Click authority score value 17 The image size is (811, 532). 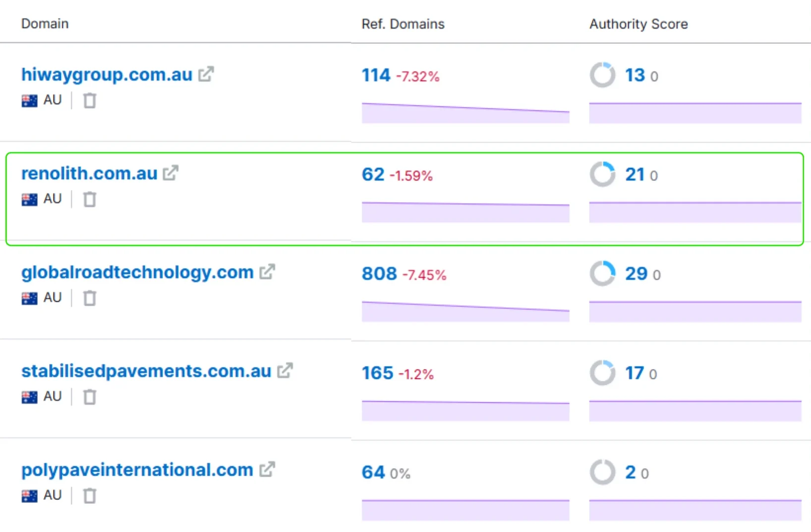635,373
